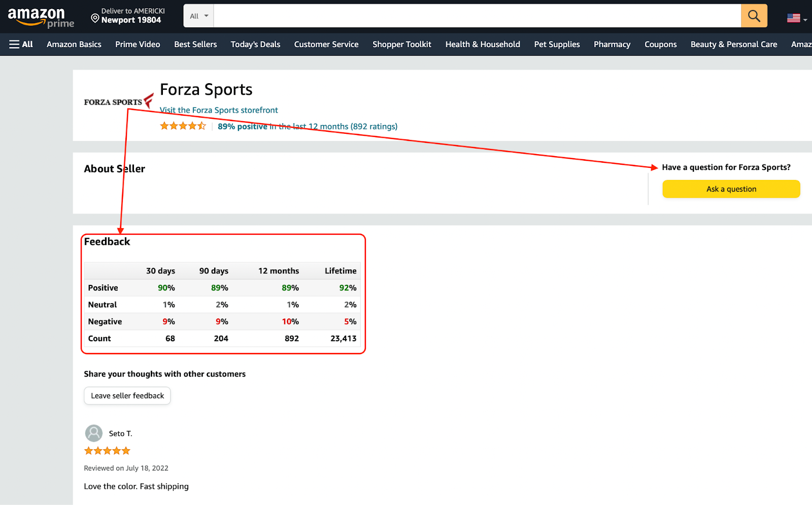Click the Neutral row label
This screenshot has height=505, width=812.
point(103,305)
